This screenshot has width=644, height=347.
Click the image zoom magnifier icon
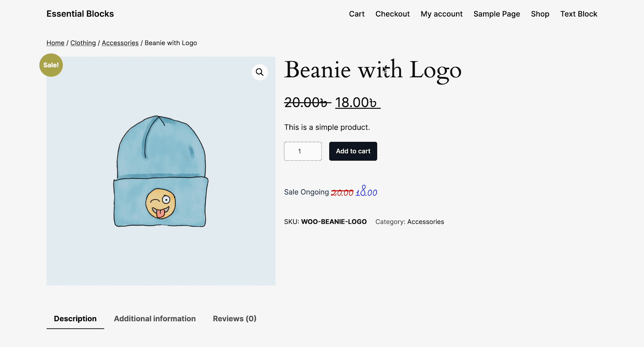tap(260, 72)
